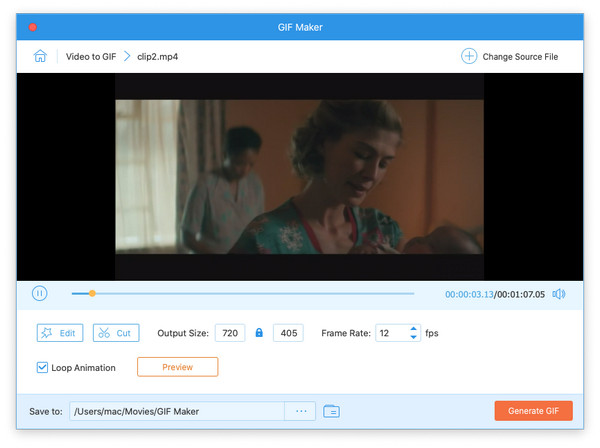
Task: Click the Save to path field
Action: (177, 411)
